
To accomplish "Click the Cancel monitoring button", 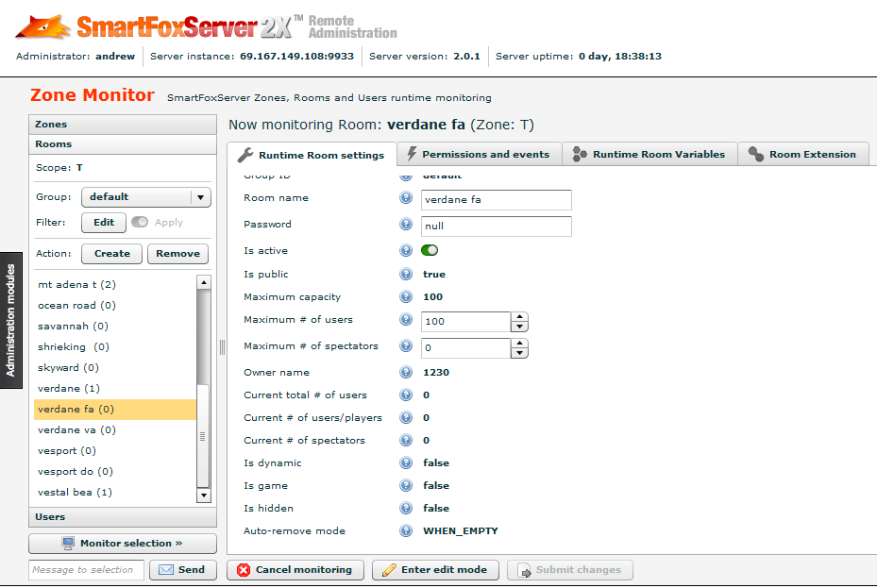I will (x=295, y=570).
